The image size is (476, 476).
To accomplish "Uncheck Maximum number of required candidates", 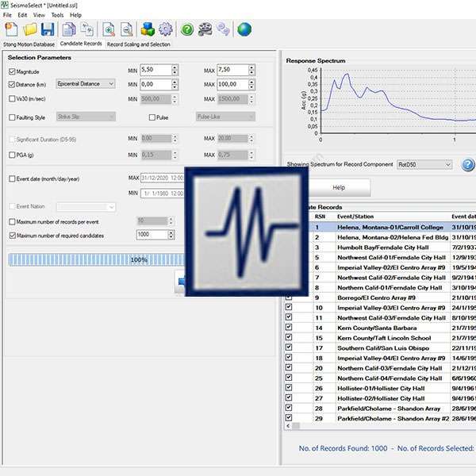I will click(12, 236).
